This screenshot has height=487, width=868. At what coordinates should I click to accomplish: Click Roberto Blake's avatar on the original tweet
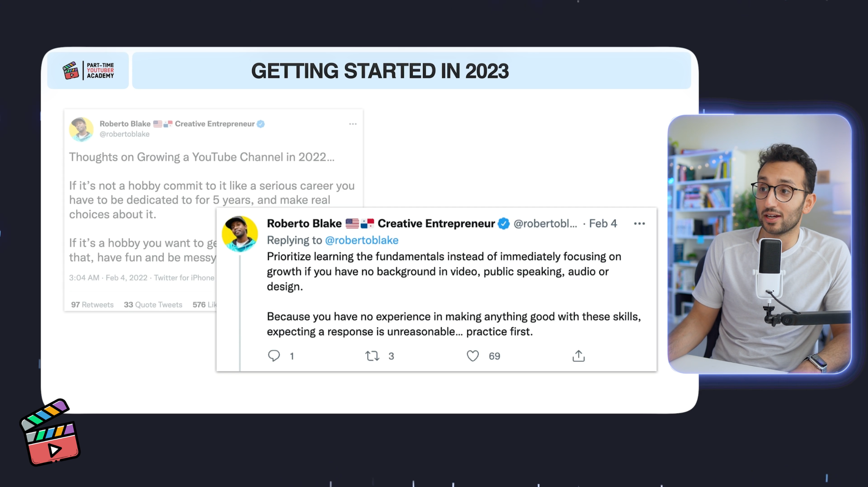(81, 129)
